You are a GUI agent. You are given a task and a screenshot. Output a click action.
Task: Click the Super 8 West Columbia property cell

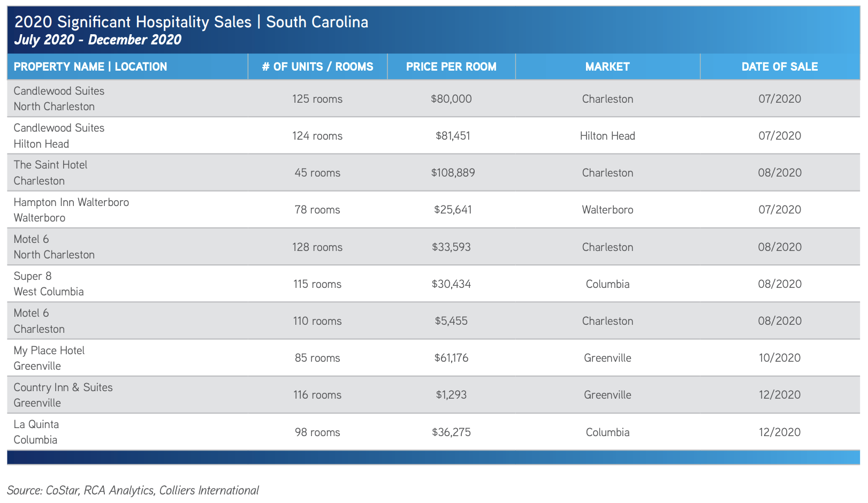coord(49,284)
